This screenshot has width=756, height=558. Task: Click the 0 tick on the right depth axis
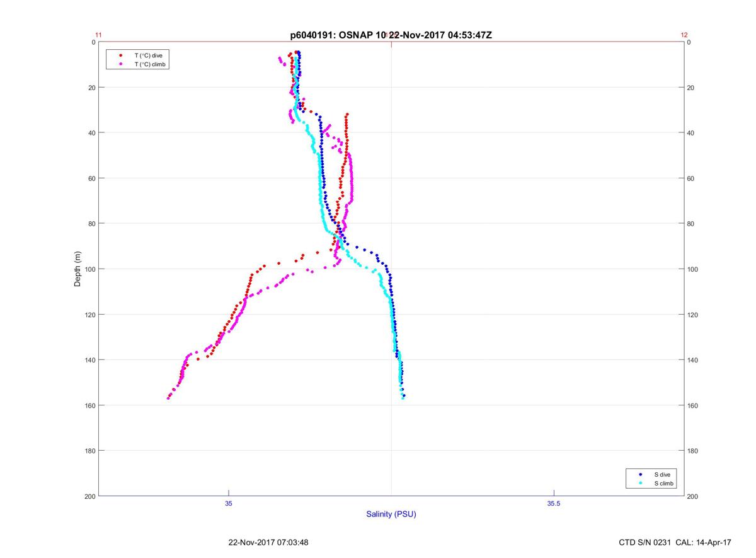tap(689, 42)
